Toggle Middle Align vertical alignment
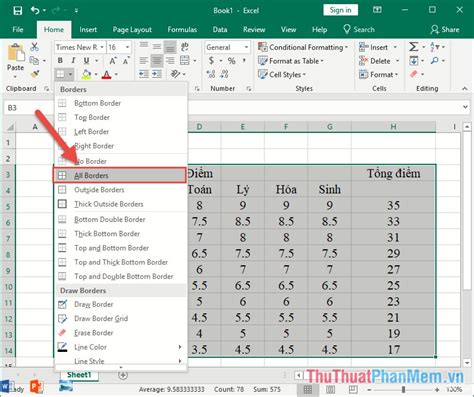 click(x=157, y=47)
